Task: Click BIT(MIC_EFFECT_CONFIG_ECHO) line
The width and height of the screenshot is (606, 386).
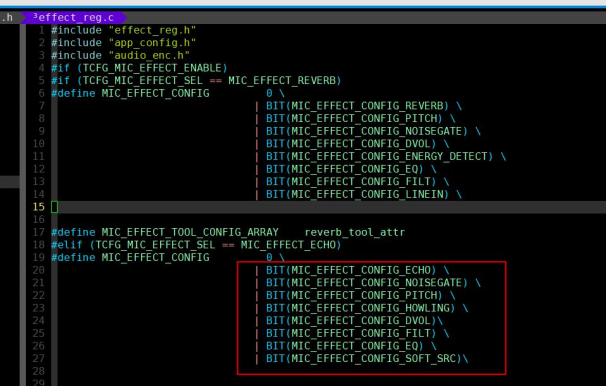Action: (351, 270)
